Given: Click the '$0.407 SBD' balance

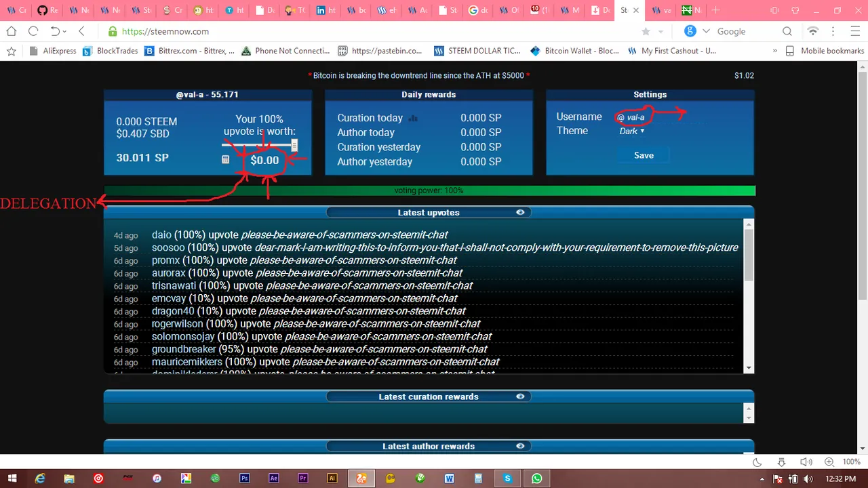Looking at the screenshot, I should click(142, 134).
